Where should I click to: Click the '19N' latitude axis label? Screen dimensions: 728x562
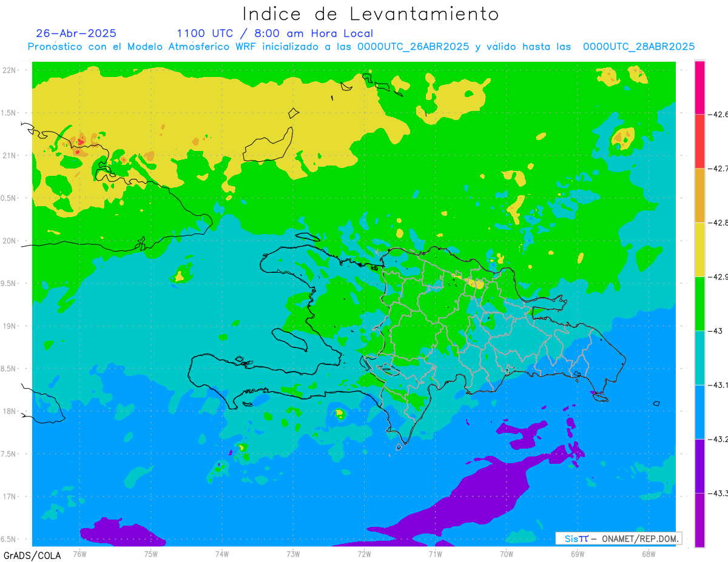(9, 326)
